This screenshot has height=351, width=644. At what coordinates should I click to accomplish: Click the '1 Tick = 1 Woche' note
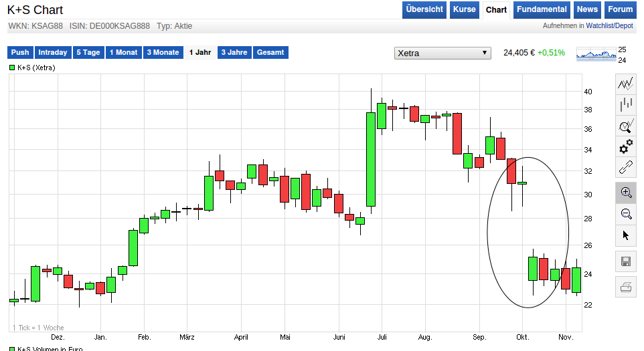pos(38,328)
